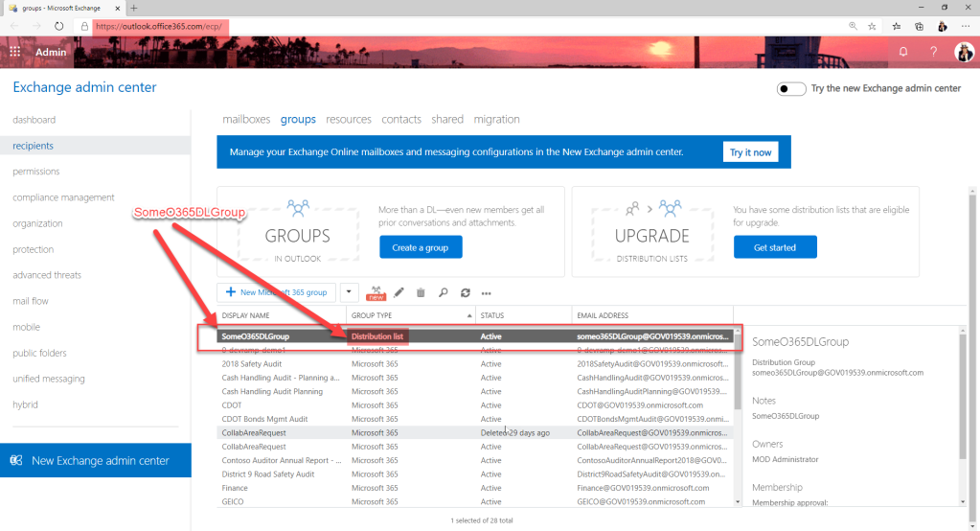Click the Get started upgrade button
This screenshot has width=980, height=531.
pyautogui.click(x=775, y=247)
